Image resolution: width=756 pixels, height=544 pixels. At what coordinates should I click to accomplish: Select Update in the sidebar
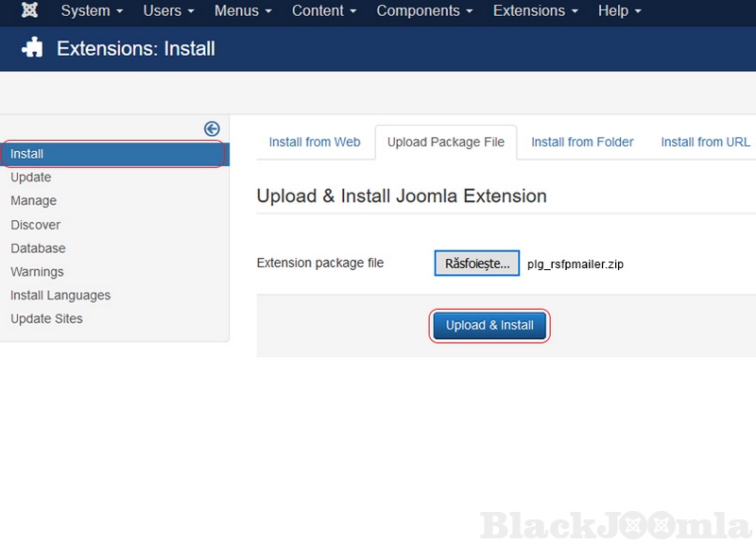[31, 178]
